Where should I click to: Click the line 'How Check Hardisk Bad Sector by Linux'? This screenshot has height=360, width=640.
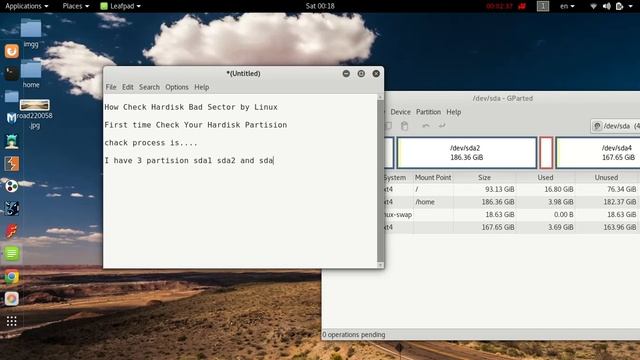point(191,107)
